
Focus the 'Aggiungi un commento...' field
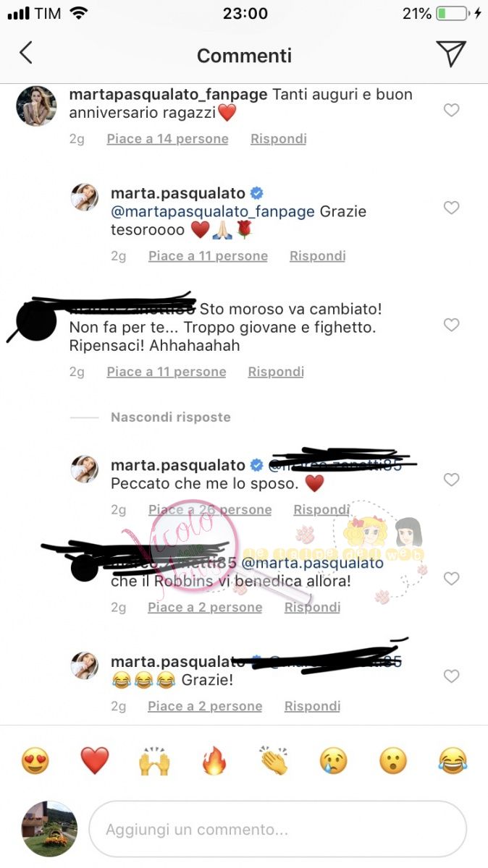277,829
